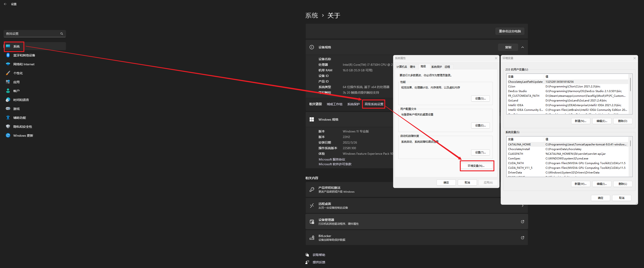Viewport: 644px width, 268px height.
Task: Switch to System Protection (系统保护) tab in dialog
Action: coord(436,67)
